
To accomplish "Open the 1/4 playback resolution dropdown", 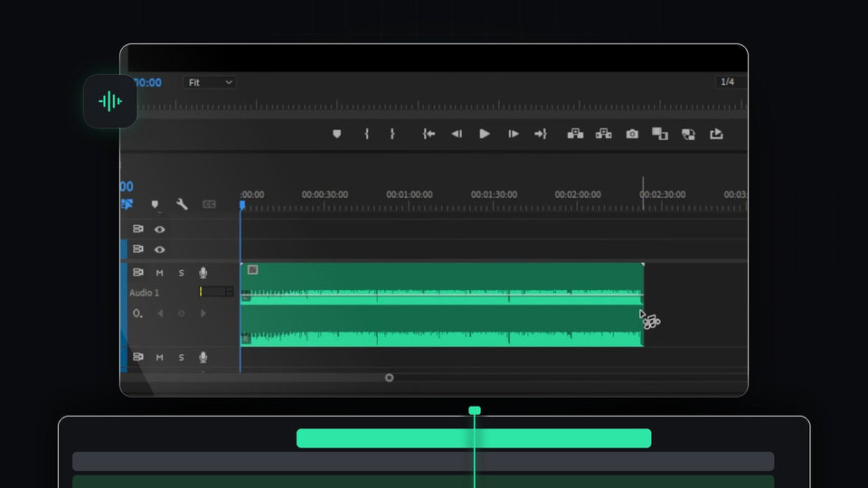I will [x=730, y=82].
